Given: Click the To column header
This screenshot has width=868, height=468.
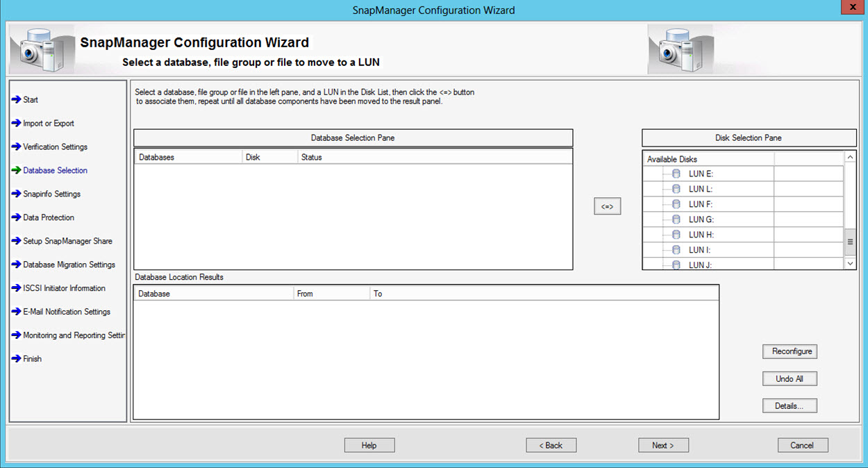Looking at the screenshot, I should click(544, 294).
